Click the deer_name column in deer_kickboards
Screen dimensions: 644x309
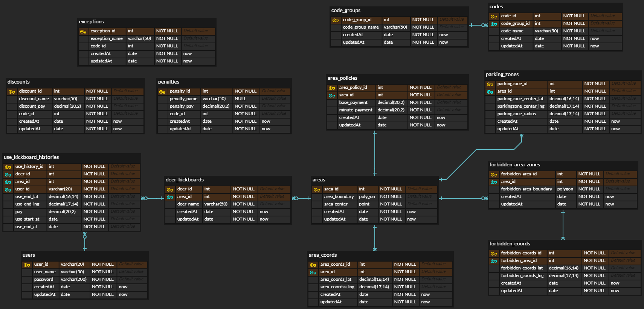(189, 204)
